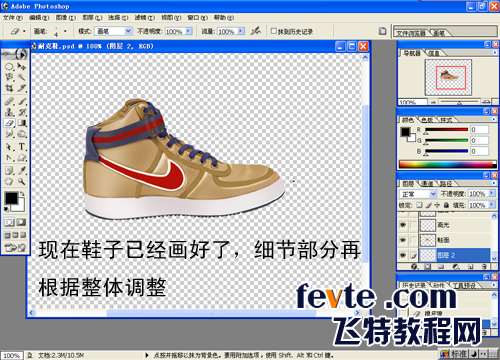Screen dimensions: 500x360
Task: Open the Layers panel options menu arrow
Action: point(494,183)
